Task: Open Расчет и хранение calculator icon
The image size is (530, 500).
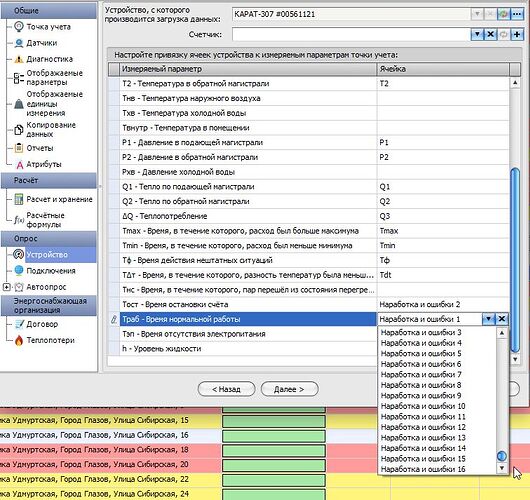Action: tap(19, 199)
